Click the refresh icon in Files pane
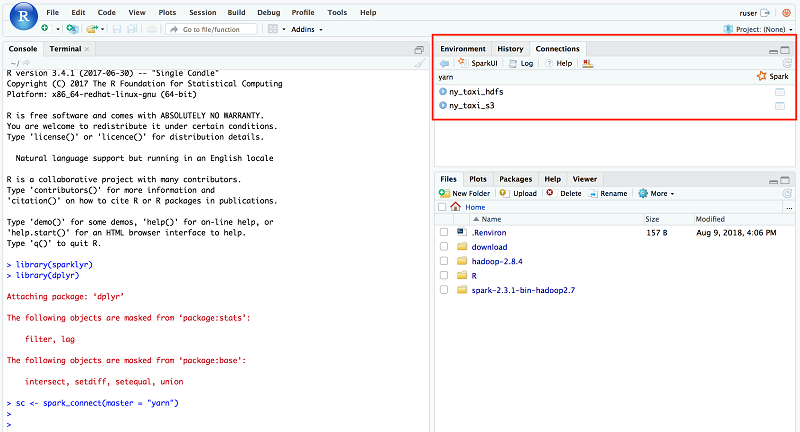800x432 pixels. click(x=787, y=193)
